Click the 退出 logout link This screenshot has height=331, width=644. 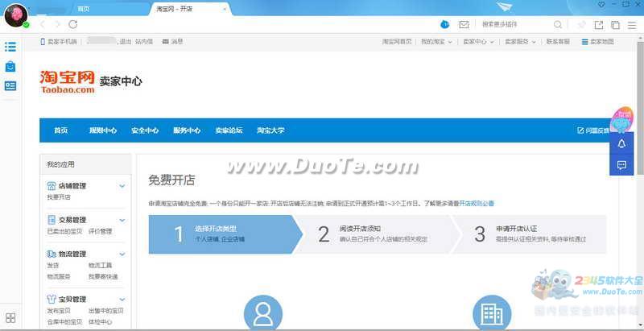coord(126,42)
